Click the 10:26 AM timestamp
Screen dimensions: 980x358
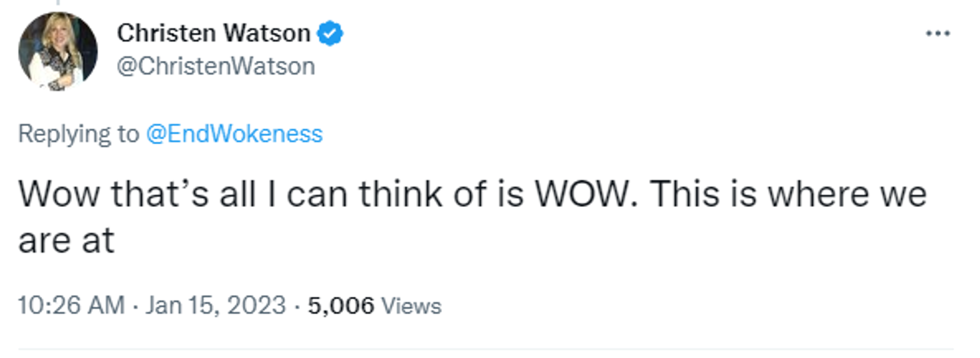coord(71,305)
